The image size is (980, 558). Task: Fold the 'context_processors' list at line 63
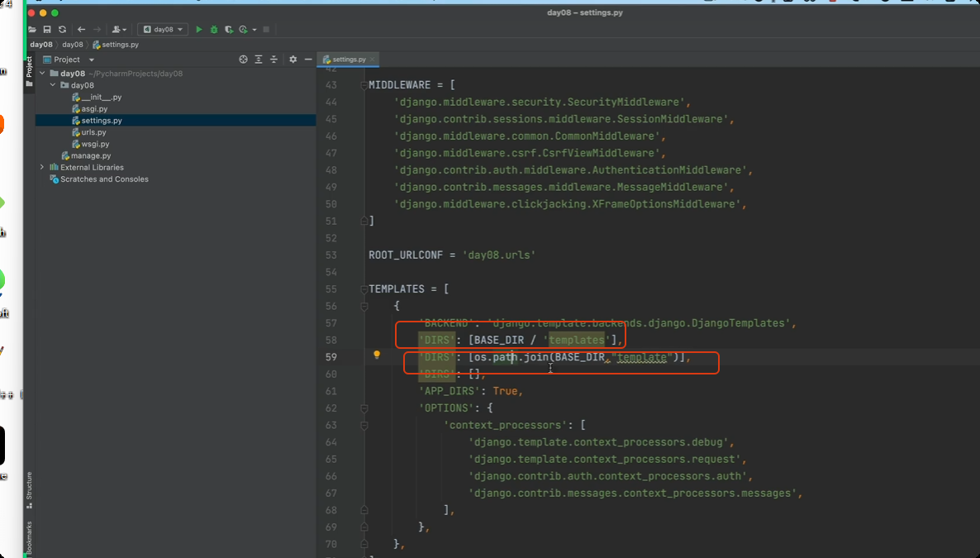(x=364, y=425)
